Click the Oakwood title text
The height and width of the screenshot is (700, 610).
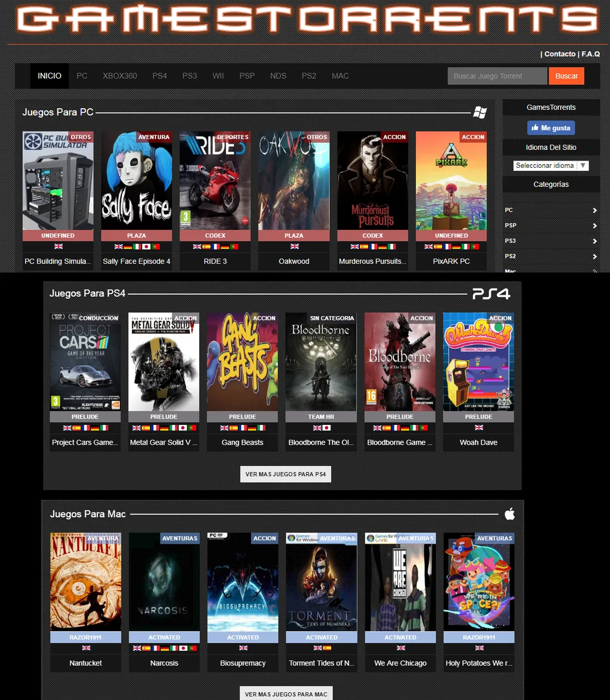click(x=294, y=261)
